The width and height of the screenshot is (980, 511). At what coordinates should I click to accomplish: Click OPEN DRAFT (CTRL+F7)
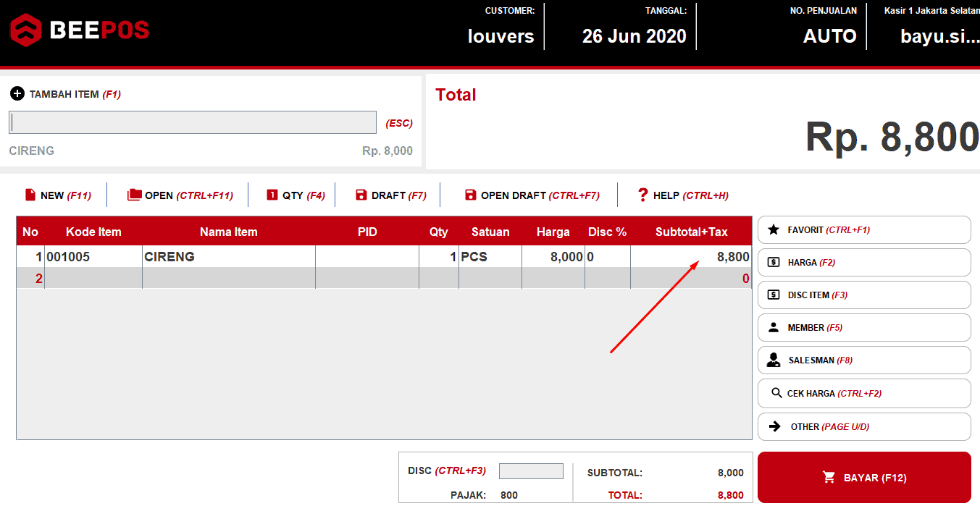[532, 195]
